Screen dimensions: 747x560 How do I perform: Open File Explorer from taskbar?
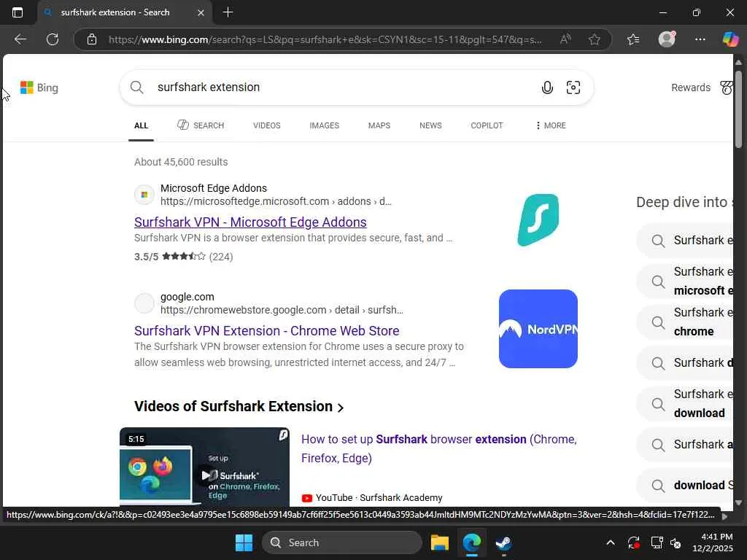pos(440,542)
